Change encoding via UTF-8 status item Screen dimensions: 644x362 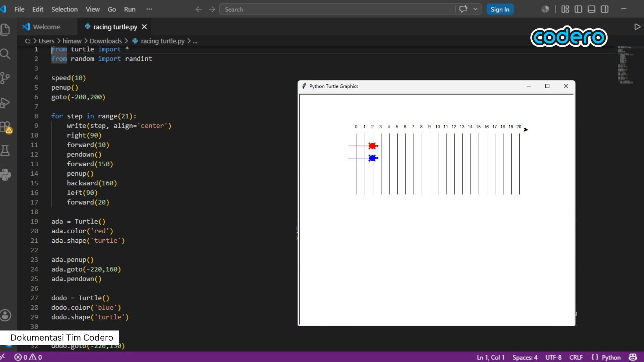[x=553, y=357]
